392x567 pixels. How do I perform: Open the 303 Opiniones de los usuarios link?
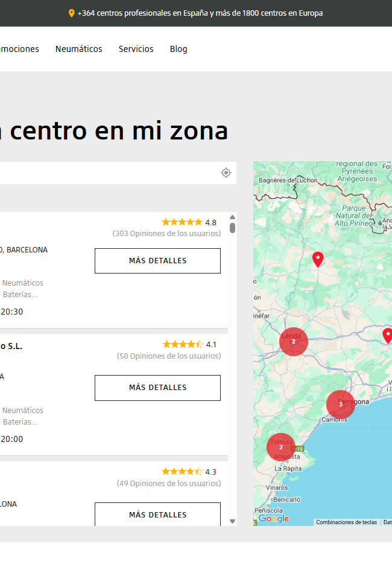click(166, 234)
